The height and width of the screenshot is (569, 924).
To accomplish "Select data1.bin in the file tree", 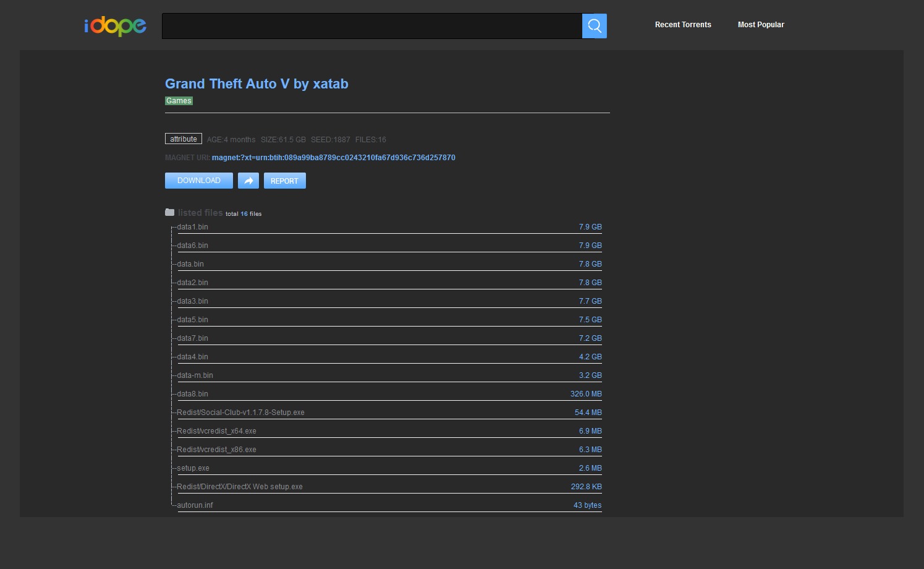I will pos(193,227).
